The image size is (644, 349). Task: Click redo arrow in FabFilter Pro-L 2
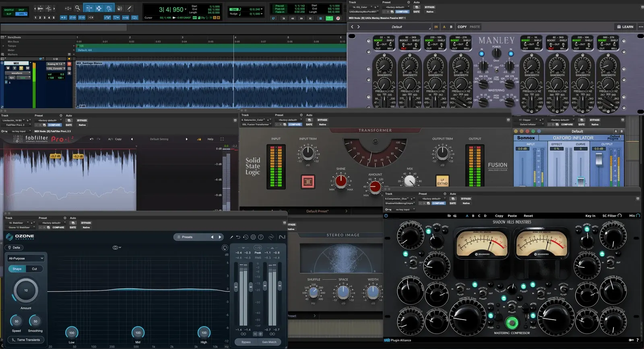(99, 139)
